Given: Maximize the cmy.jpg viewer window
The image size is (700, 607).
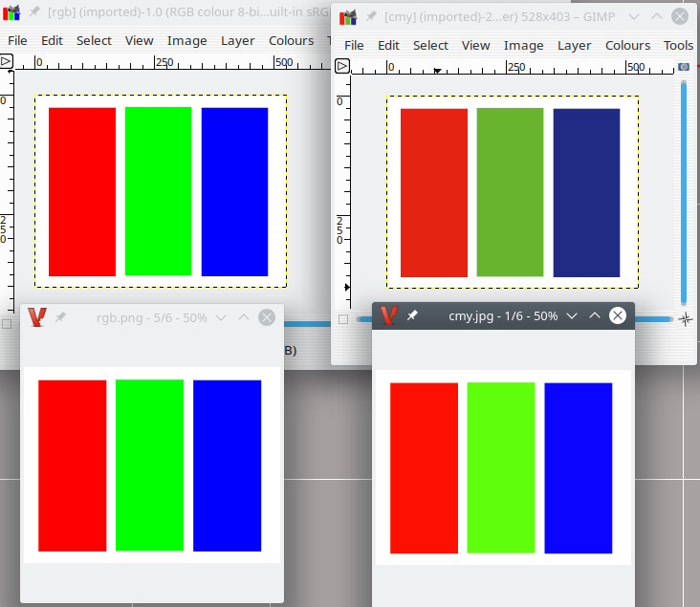Looking at the screenshot, I should click(595, 315).
